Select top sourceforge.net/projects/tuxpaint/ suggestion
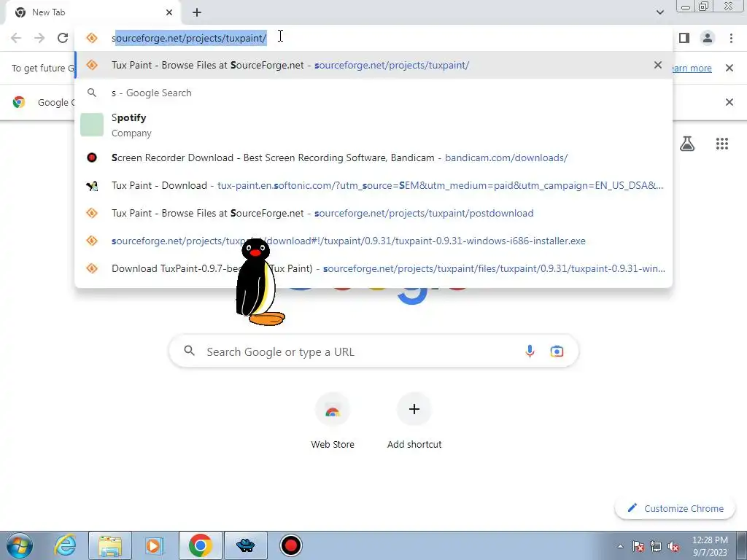 click(373, 65)
